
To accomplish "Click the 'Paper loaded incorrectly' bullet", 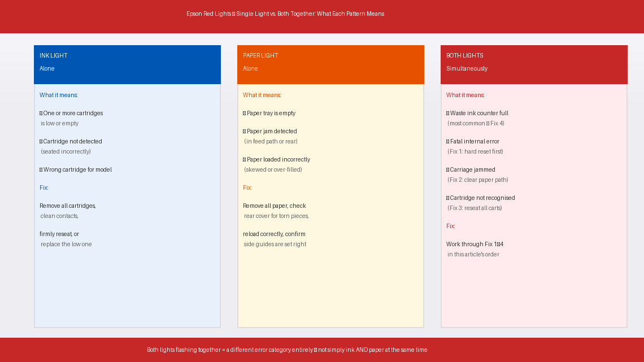I will (x=278, y=160).
